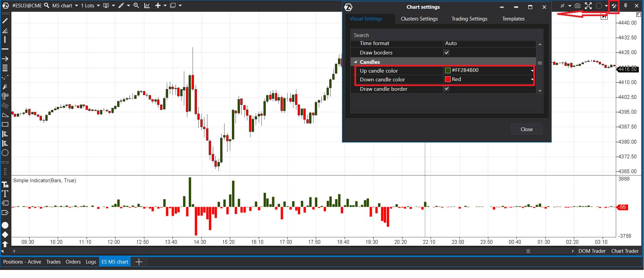Collapse the Candles section
Viewport: 644px width, 278px height.
click(355, 62)
